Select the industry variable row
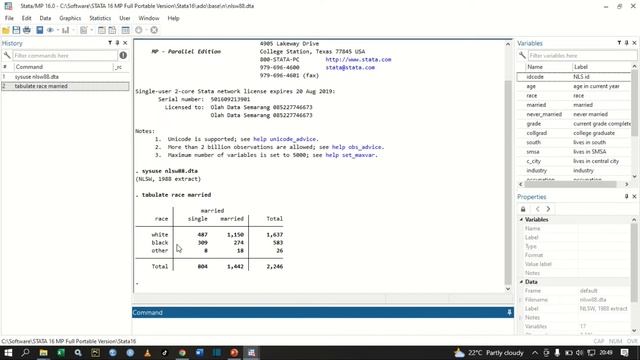 tap(573, 171)
